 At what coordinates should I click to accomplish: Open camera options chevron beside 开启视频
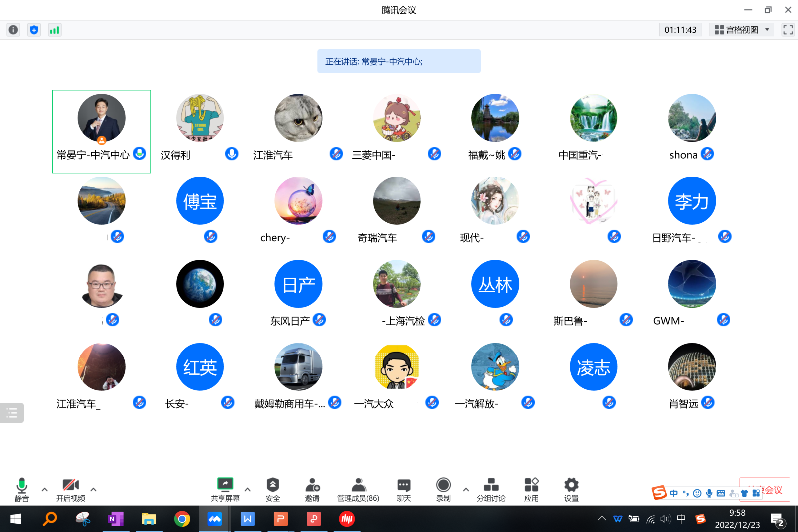[x=93, y=489]
